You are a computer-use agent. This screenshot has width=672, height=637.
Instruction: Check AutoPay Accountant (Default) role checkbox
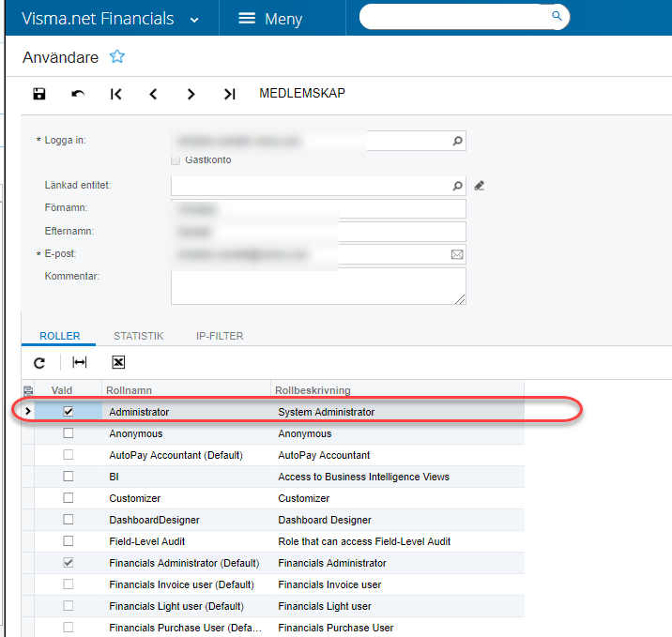(x=69, y=454)
